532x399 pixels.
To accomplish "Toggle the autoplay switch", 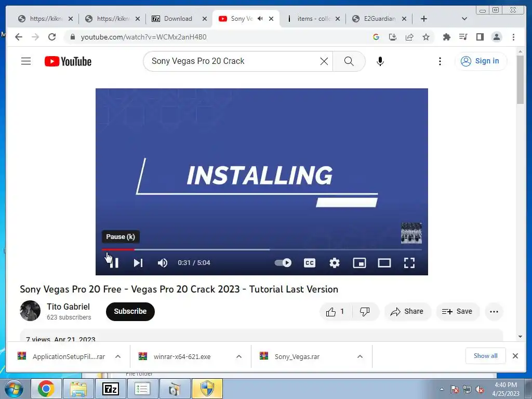I will pos(283,262).
